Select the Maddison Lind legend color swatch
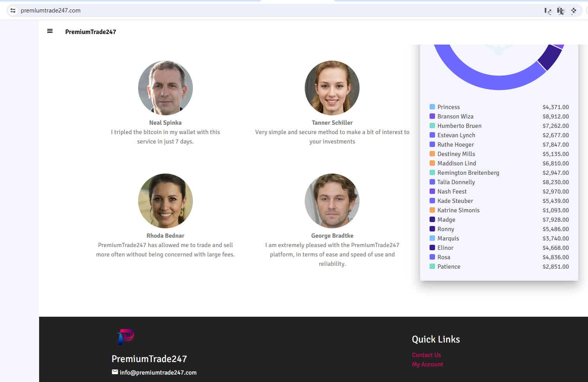The height and width of the screenshot is (382, 588). pos(432,163)
